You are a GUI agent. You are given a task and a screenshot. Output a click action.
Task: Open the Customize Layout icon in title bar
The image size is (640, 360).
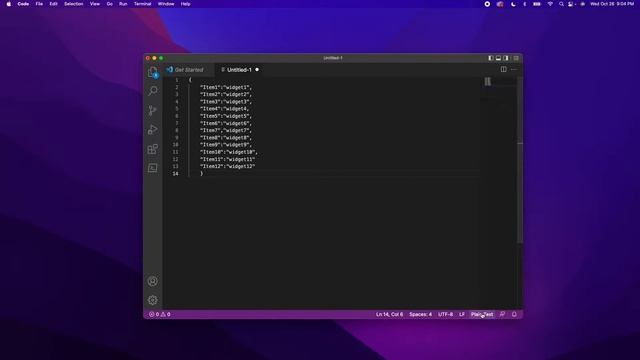click(x=516, y=58)
